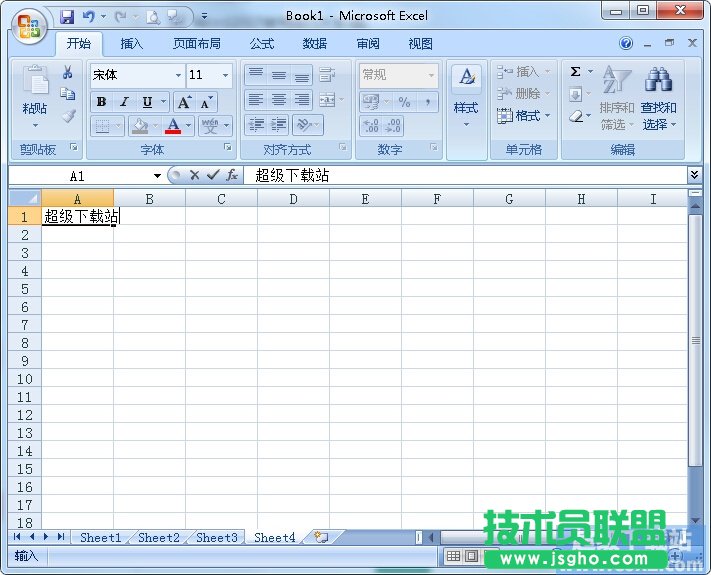Image resolution: width=711 pixels, height=575 pixels.
Task: Confirm the entry with the checkmark icon
Action: pos(212,175)
